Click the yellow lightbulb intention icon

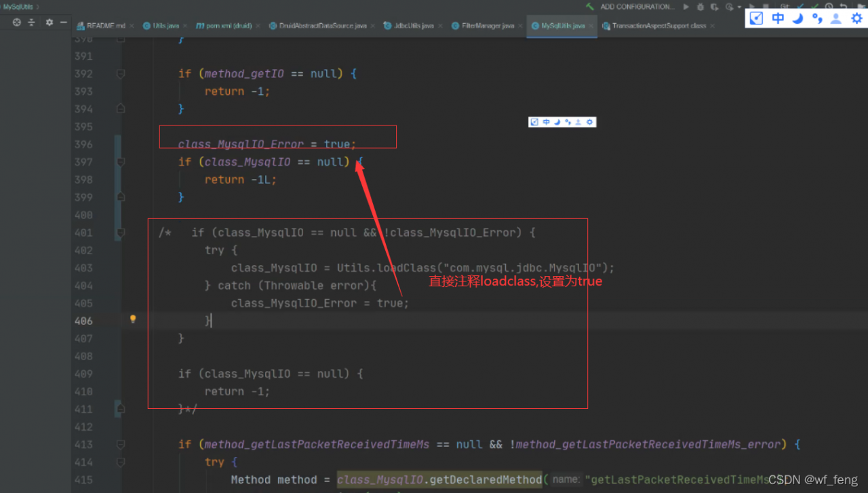(133, 319)
